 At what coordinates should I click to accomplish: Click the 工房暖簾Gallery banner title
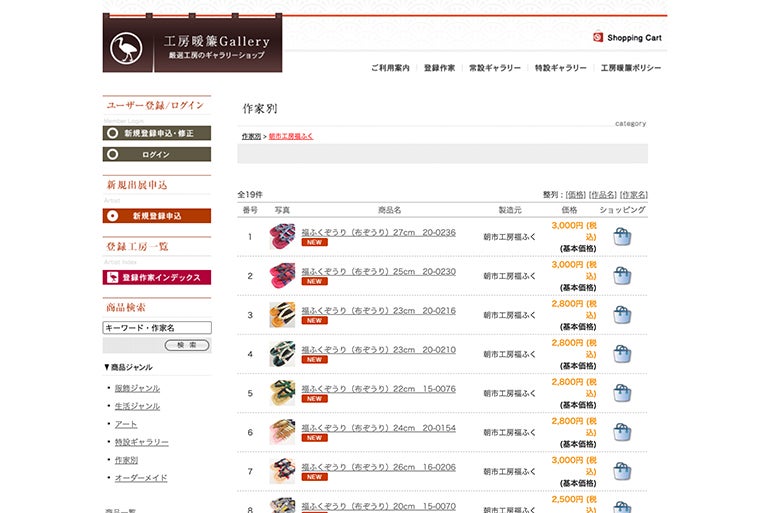pyautogui.click(x=217, y=41)
